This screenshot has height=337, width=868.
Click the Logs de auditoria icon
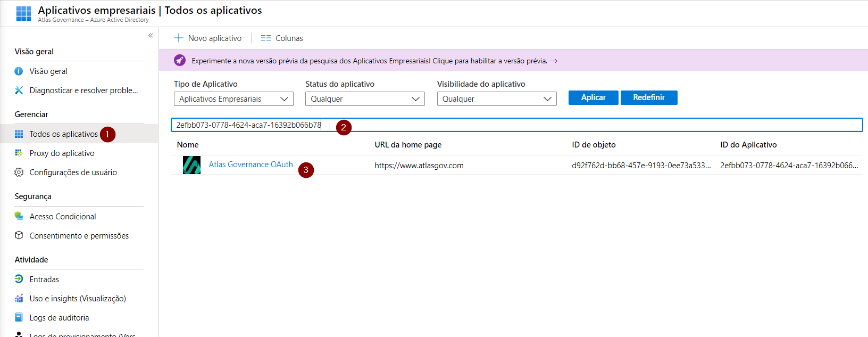click(x=19, y=317)
